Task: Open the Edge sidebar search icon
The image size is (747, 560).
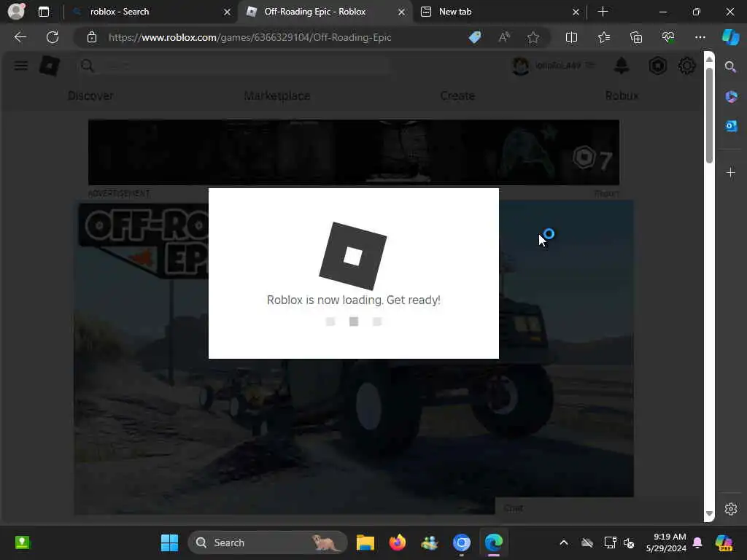Action: tap(730, 66)
